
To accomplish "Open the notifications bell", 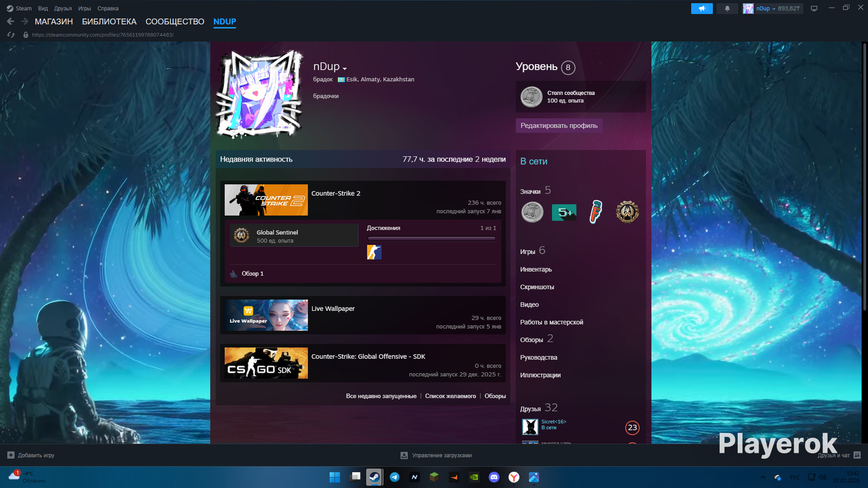I will (727, 8).
